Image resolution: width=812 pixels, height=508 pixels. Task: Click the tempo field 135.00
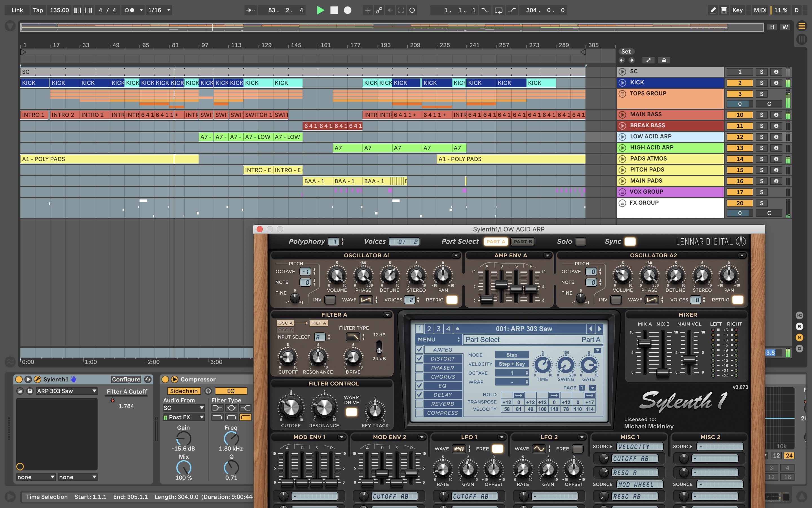59,10
